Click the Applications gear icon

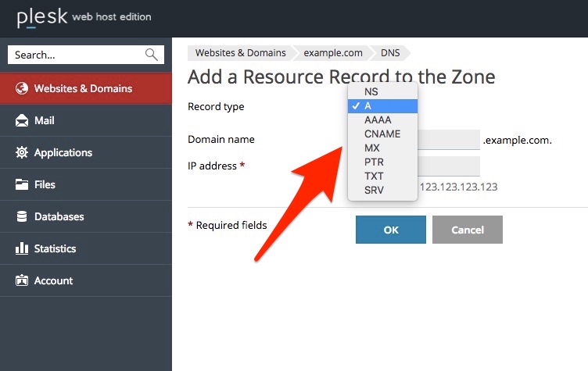[22, 152]
